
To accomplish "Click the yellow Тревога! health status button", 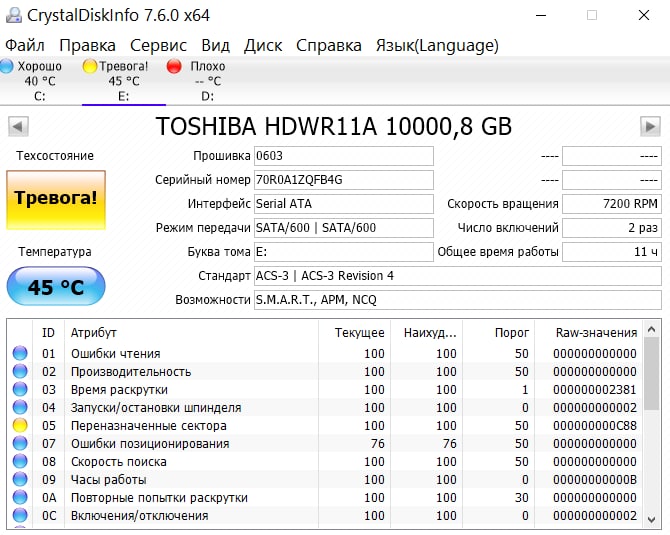I will point(56,200).
